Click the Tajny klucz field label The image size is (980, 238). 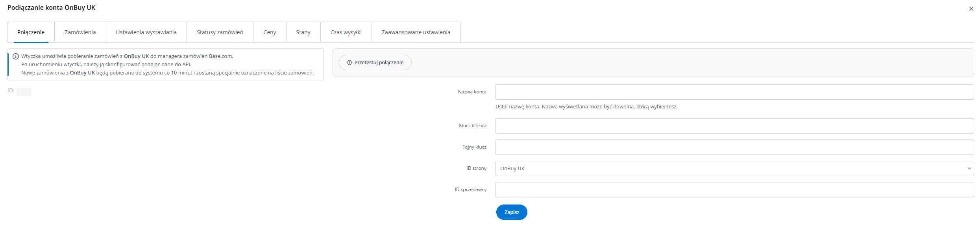pyautogui.click(x=474, y=147)
